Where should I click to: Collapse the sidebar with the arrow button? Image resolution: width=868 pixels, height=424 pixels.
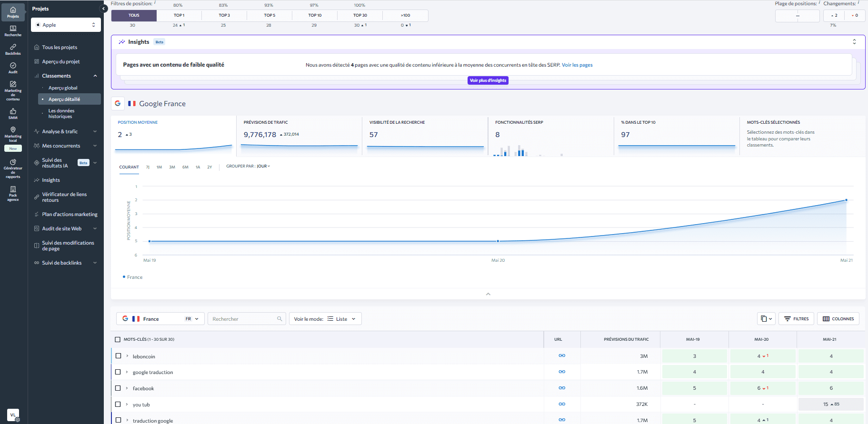(x=103, y=9)
